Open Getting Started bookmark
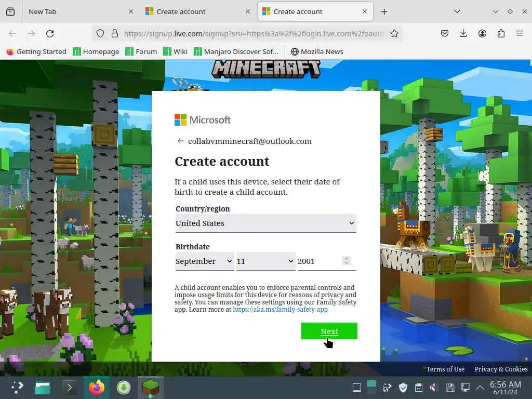This screenshot has height=399, width=532. [x=36, y=51]
